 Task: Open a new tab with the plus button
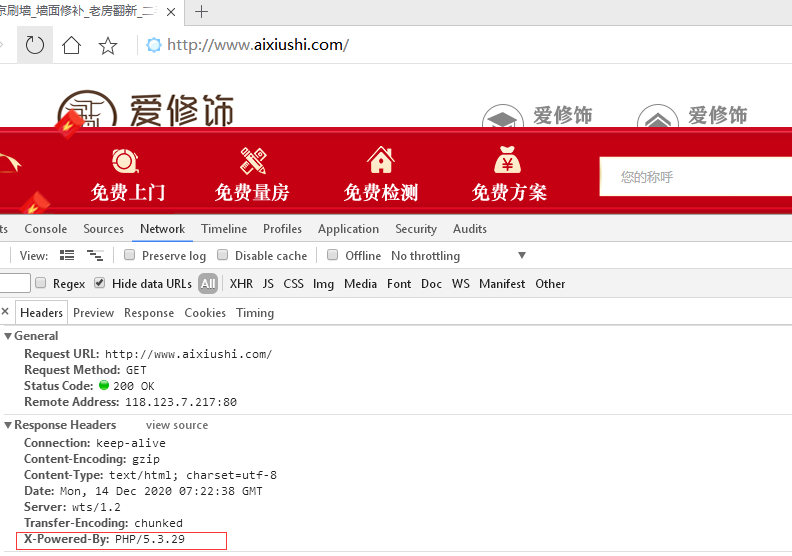pyautogui.click(x=201, y=11)
